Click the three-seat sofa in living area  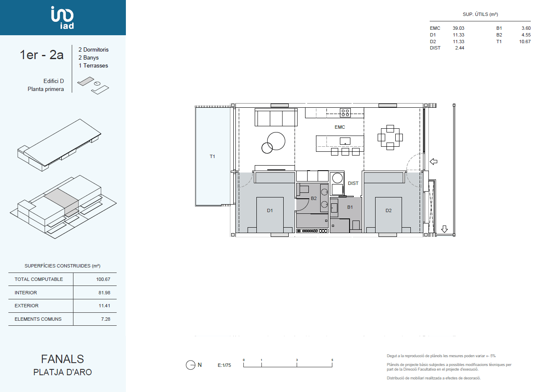(276, 118)
